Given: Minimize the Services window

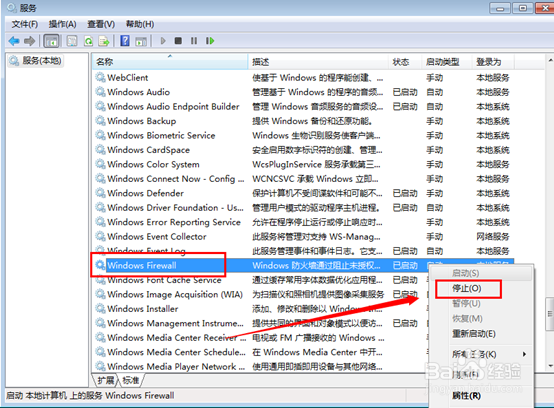Looking at the screenshot, I should tap(500, 8).
